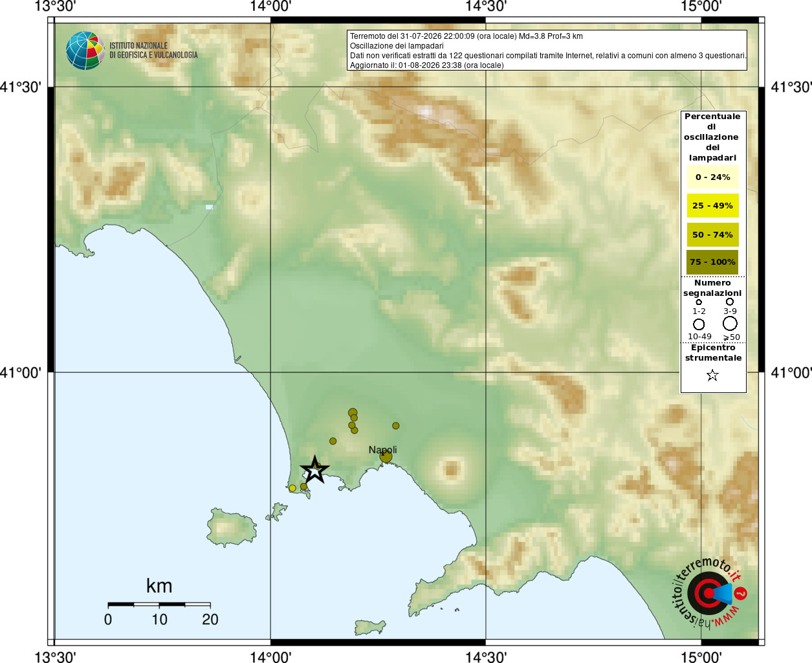Click the 14°00' longitude label at the bottom
Image resolution: width=812 pixels, height=663 pixels.
click(270, 657)
